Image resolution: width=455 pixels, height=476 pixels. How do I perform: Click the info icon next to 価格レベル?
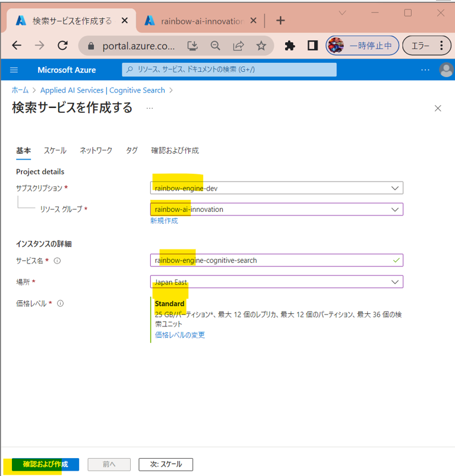61,303
